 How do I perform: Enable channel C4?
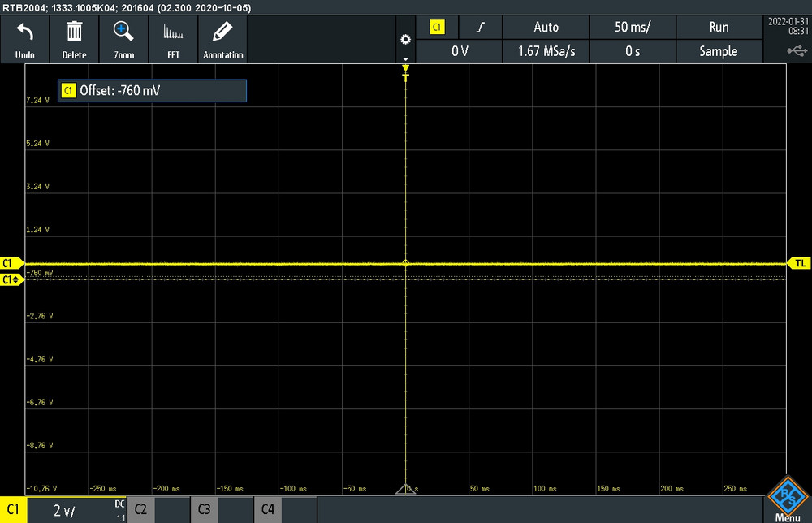point(268,509)
